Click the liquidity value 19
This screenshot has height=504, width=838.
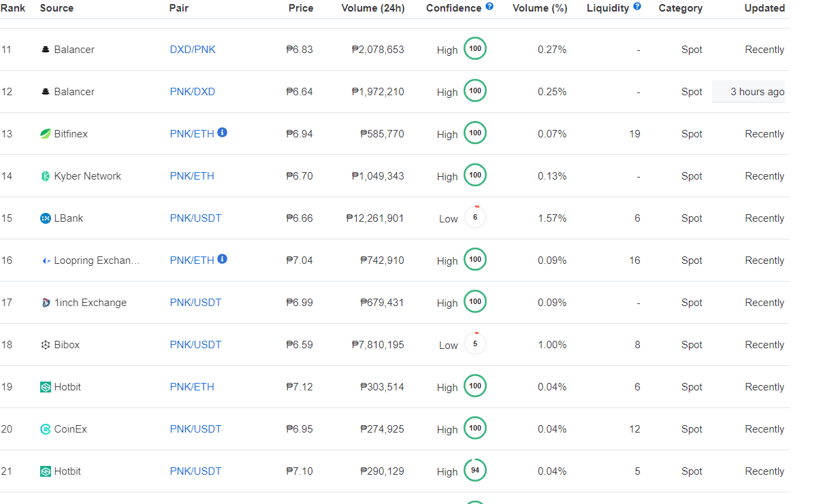click(x=634, y=134)
